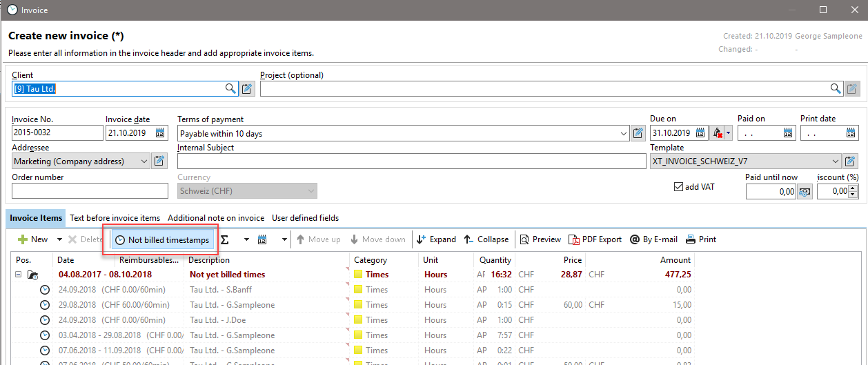Click the Paid until now calculator icon
This screenshot has height=365, width=868.
coord(805,192)
